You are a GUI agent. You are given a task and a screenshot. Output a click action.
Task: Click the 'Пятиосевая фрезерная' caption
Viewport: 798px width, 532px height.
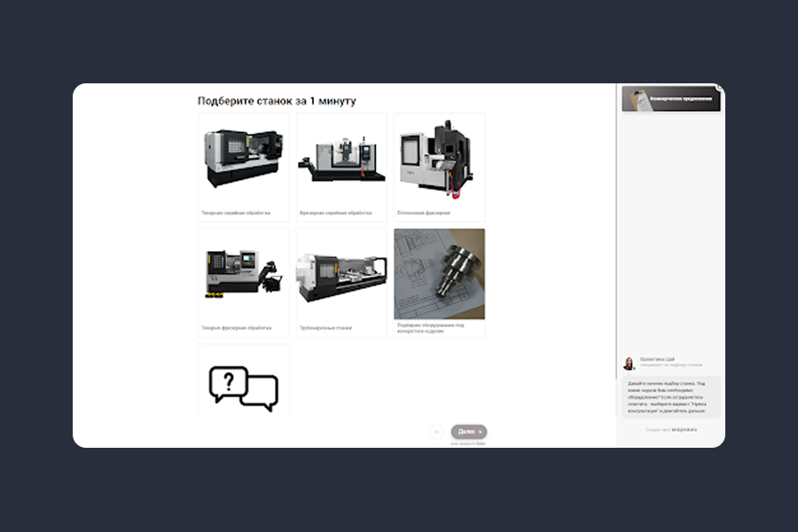(x=424, y=213)
